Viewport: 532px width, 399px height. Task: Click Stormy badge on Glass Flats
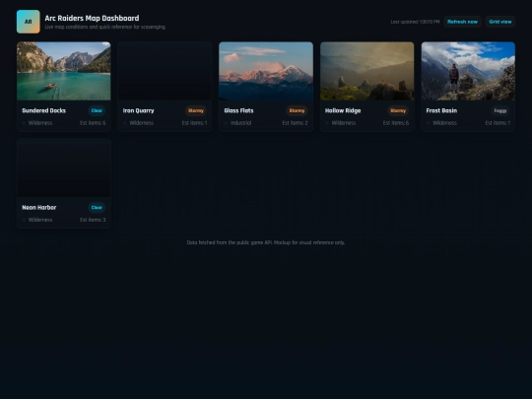tap(297, 110)
